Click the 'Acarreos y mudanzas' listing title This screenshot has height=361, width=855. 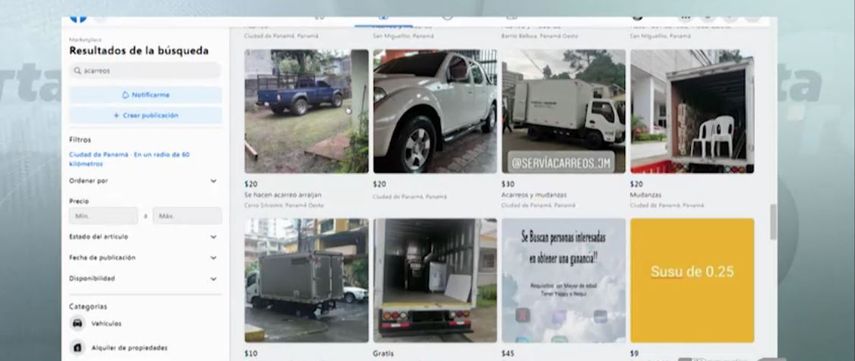pos(534,195)
